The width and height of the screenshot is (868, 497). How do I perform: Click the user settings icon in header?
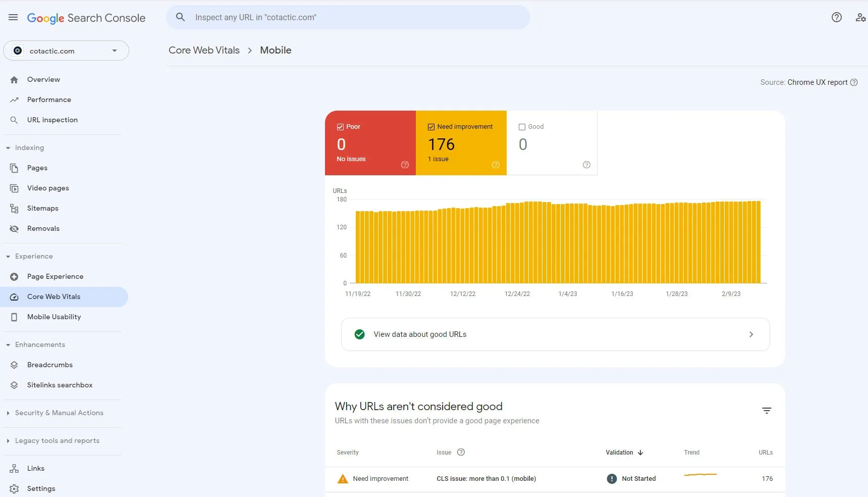[861, 17]
